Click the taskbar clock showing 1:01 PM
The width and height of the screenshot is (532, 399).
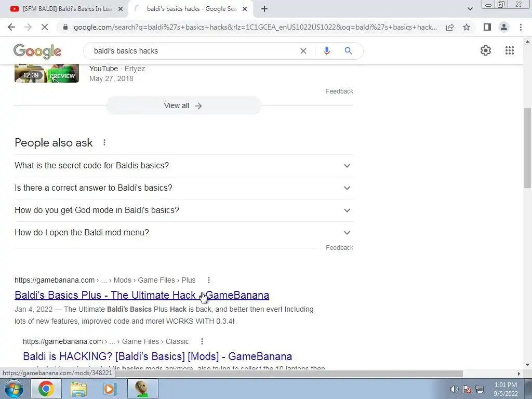506,389
